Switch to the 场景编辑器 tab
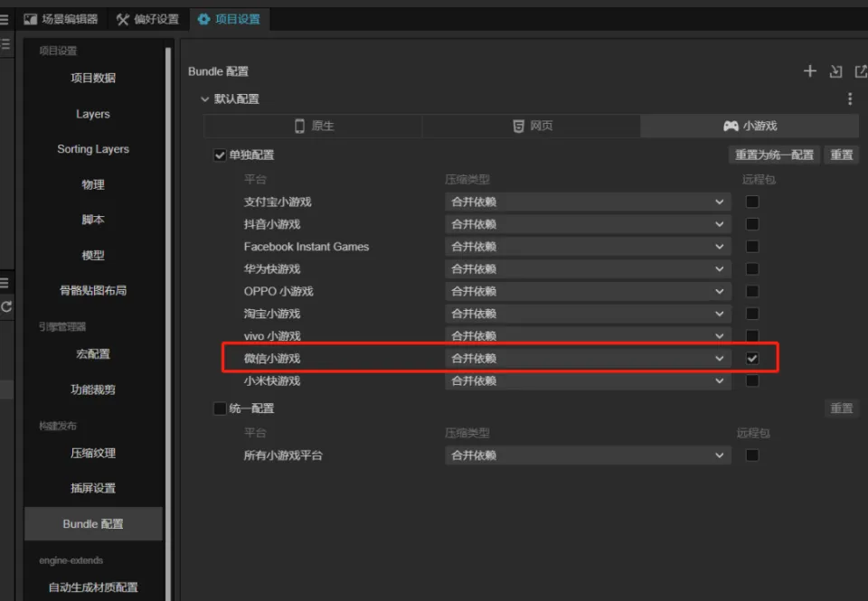The width and height of the screenshot is (868, 601). 62,19
